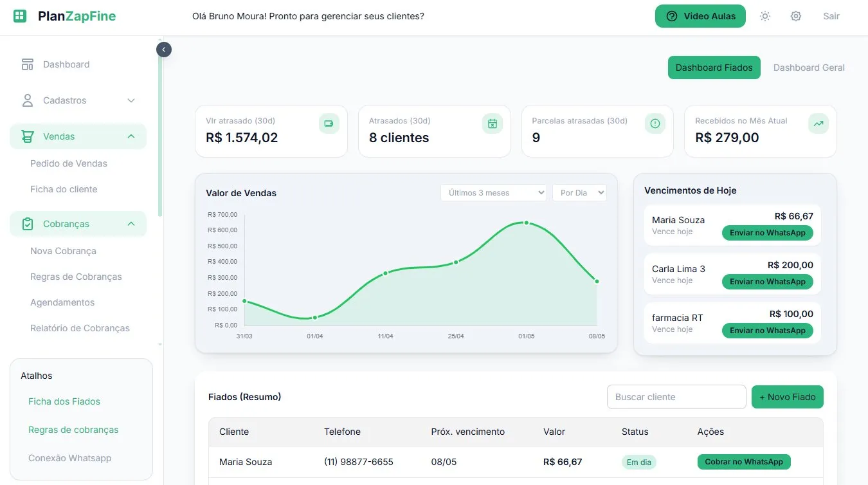
Task: Click the 25/04 data point on chart
Action: [456, 262]
